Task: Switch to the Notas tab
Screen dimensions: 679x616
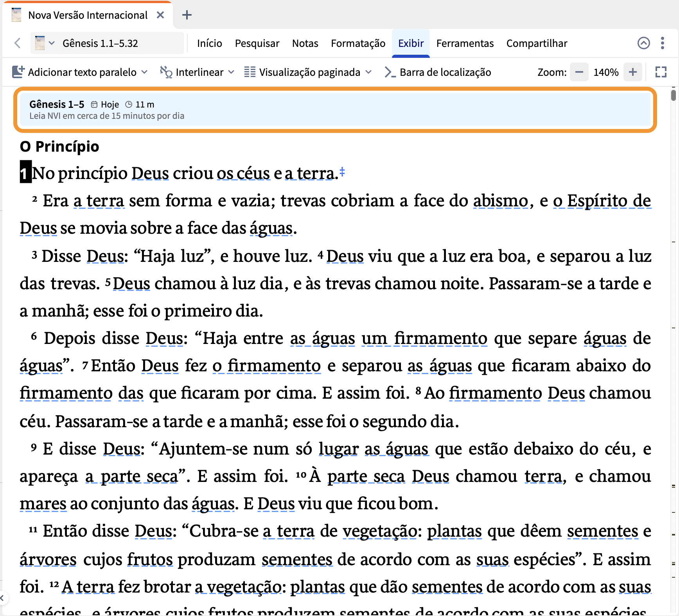Action: pyautogui.click(x=305, y=43)
